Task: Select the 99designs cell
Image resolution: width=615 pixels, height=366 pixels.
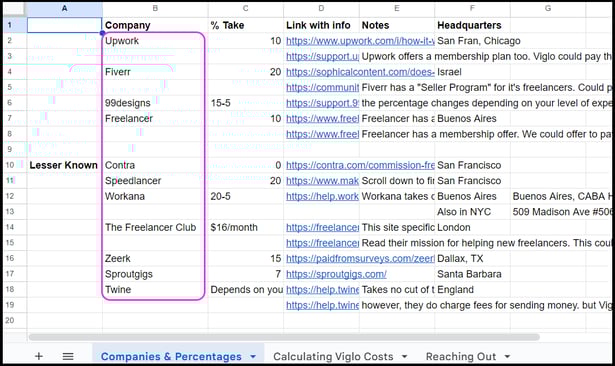Action: [155, 103]
